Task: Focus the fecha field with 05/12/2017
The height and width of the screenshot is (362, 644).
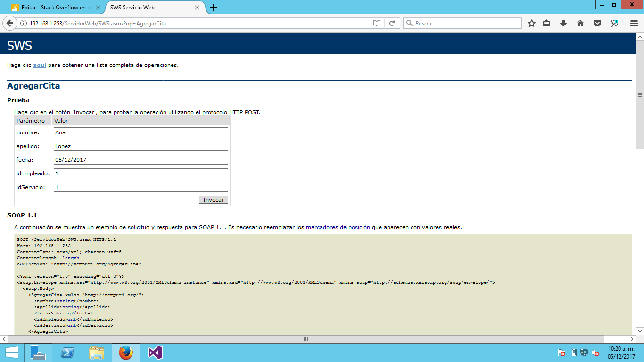Action: (141, 160)
